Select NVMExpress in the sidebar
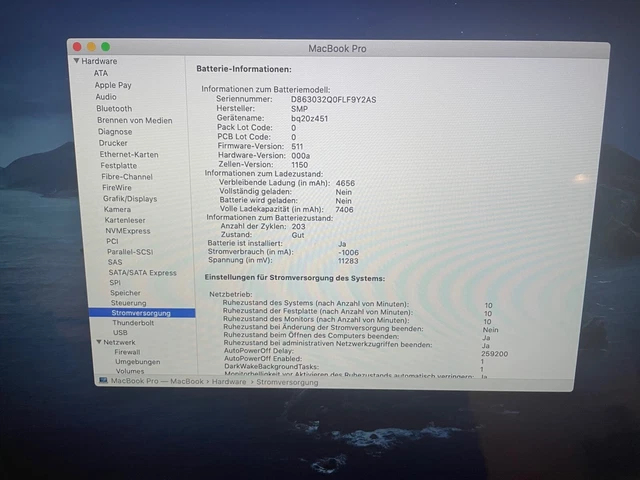This screenshot has width=640, height=480. click(128, 231)
